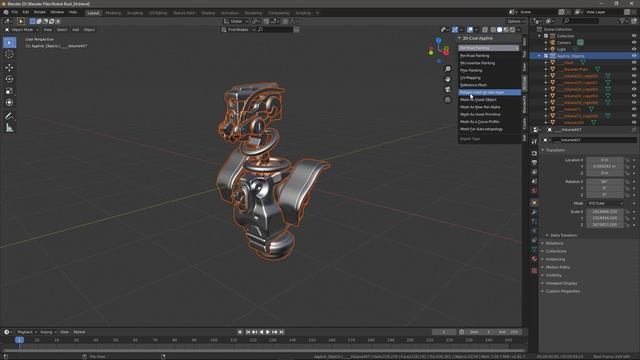
Task: Open the Material properties tab
Action: coord(534,259)
